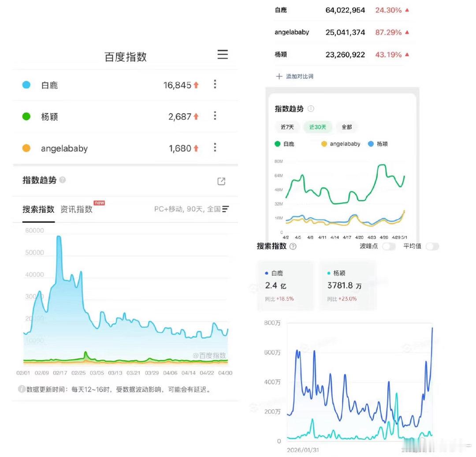Click the green color dot for 杨颖
Screen dimensions: 476x457
(x=26, y=116)
